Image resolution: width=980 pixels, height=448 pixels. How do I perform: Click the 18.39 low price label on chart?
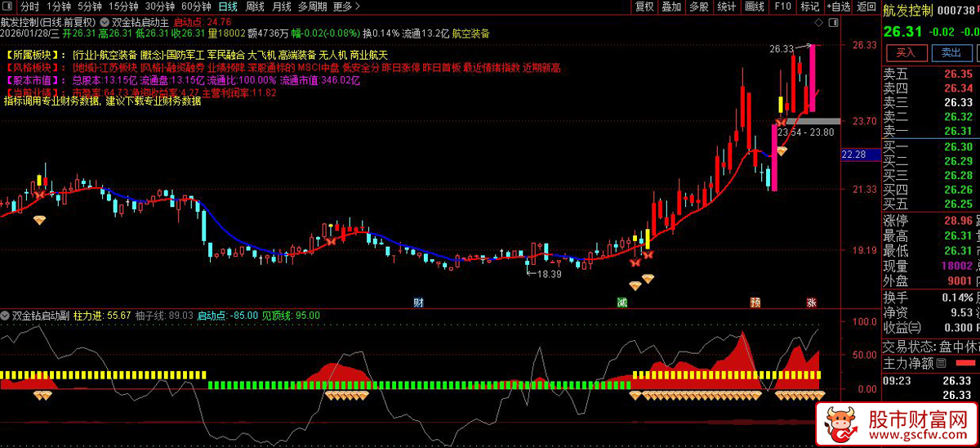point(550,274)
